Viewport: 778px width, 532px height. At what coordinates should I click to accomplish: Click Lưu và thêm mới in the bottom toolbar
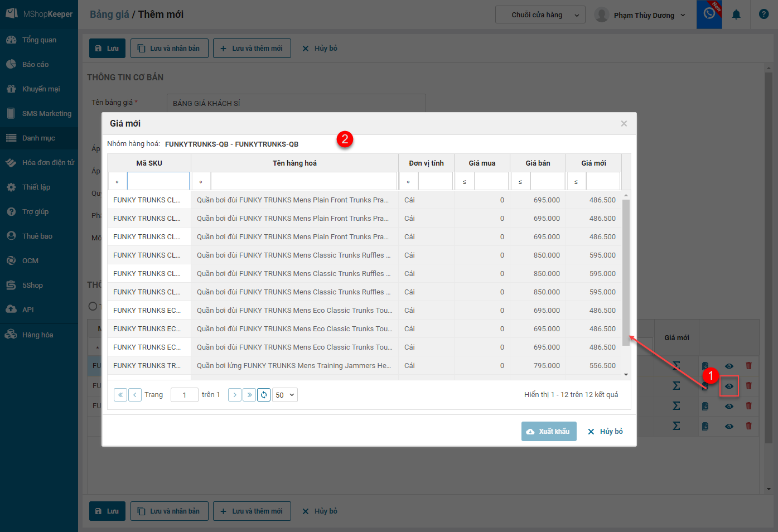pos(252,511)
